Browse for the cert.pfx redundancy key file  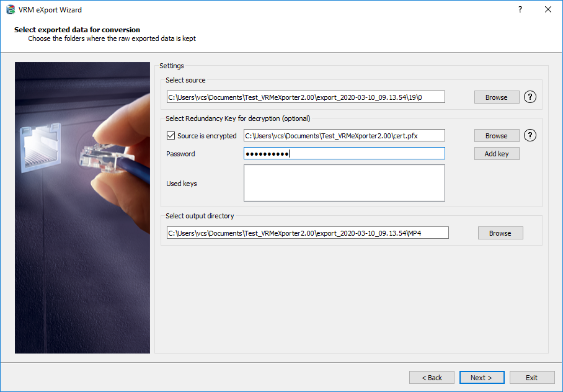point(496,136)
